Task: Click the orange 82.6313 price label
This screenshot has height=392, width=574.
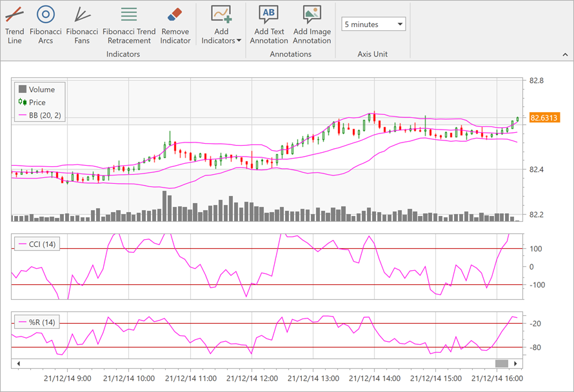Action: tap(545, 118)
